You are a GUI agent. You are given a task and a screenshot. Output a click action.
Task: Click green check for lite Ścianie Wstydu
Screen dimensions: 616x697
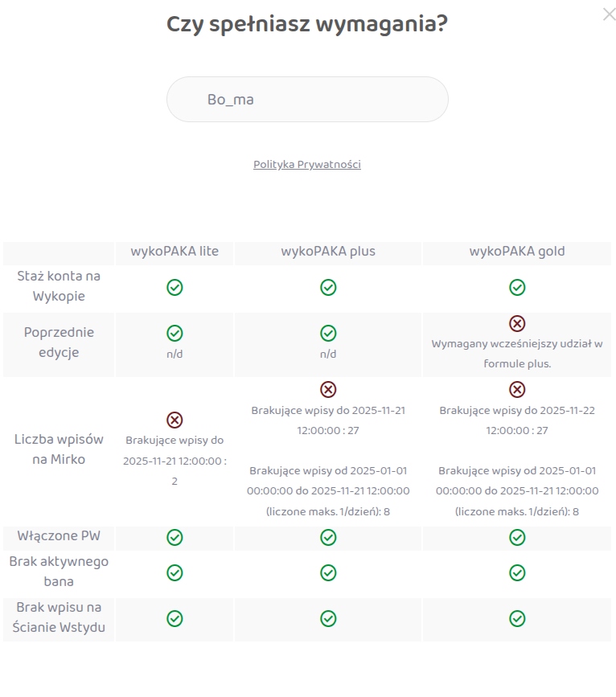(175, 618)
